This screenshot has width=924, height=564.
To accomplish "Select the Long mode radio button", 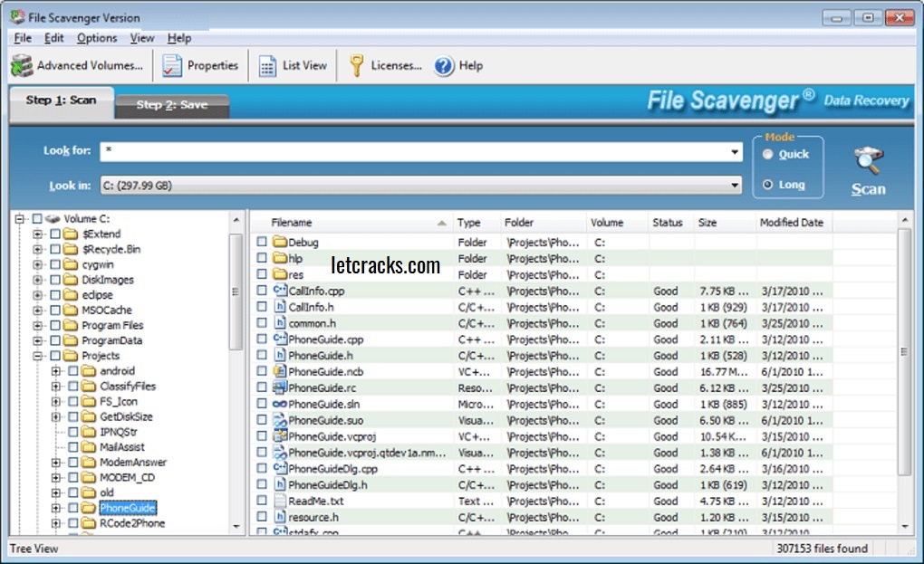I will click(x=767, y=185).
